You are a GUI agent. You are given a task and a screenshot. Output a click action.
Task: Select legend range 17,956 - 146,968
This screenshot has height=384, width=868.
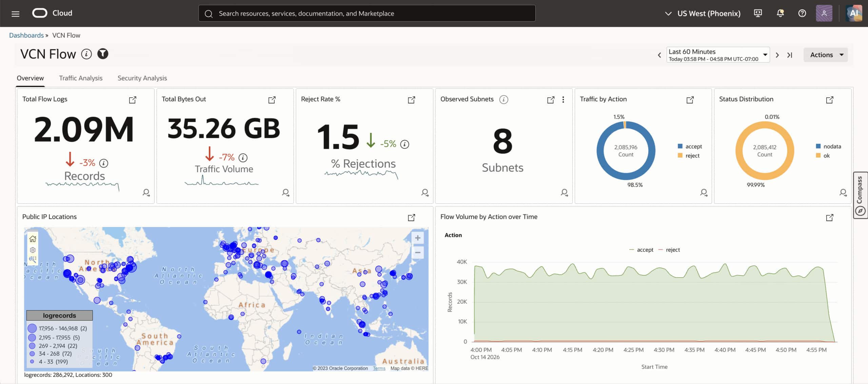[57, 328]
